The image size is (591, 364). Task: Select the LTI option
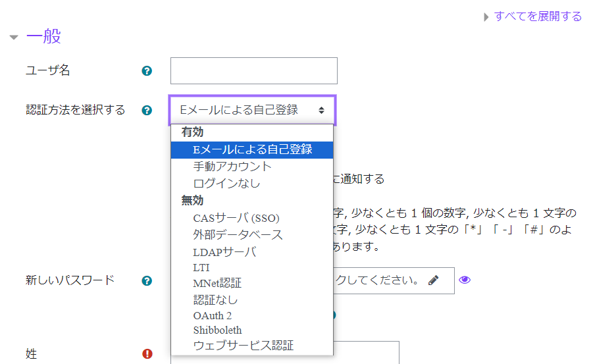coord(252,267)
